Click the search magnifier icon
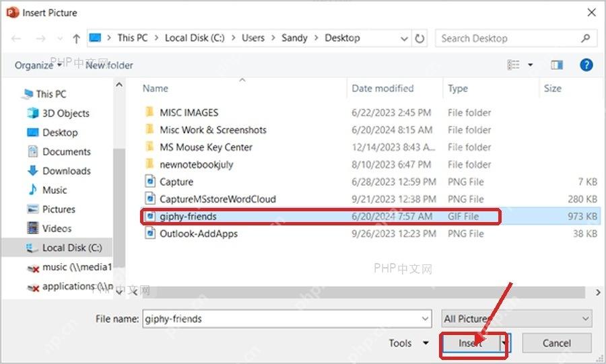The height and width of the screenshot is (364, 606). pos(586,38)
